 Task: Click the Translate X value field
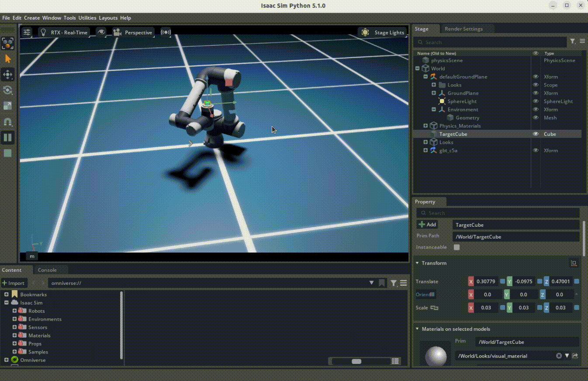point(486,282)
